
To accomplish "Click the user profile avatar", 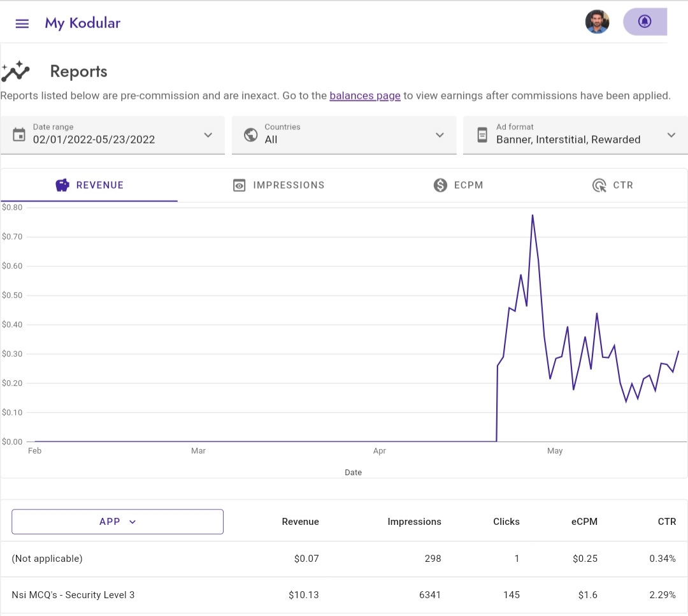I will (597, 22).
